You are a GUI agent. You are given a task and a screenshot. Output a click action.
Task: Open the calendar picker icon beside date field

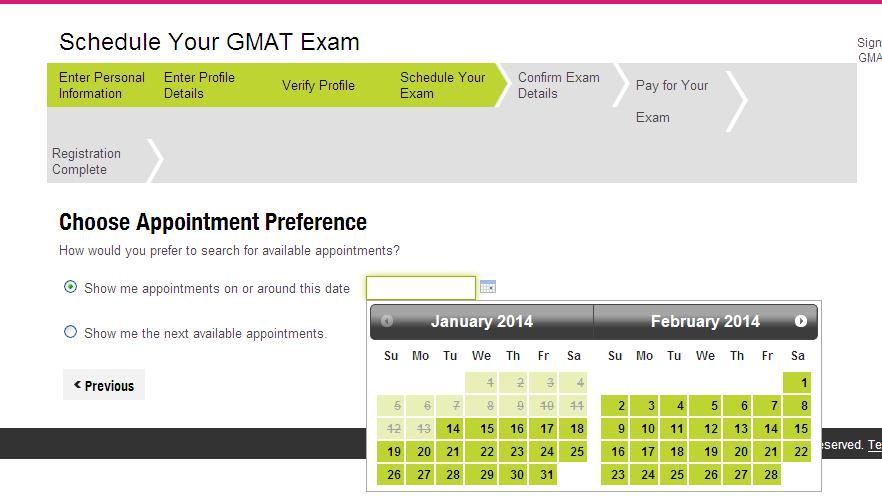click(x=488, y=287)
